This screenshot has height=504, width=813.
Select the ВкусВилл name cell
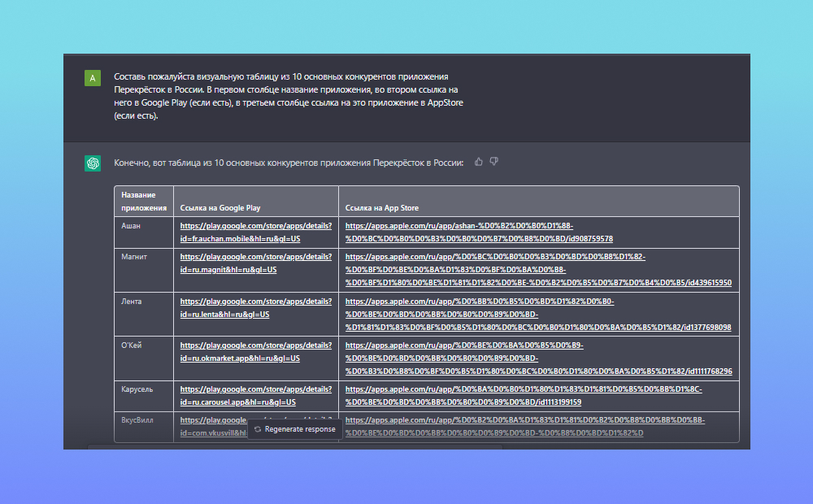pos(144,427)
